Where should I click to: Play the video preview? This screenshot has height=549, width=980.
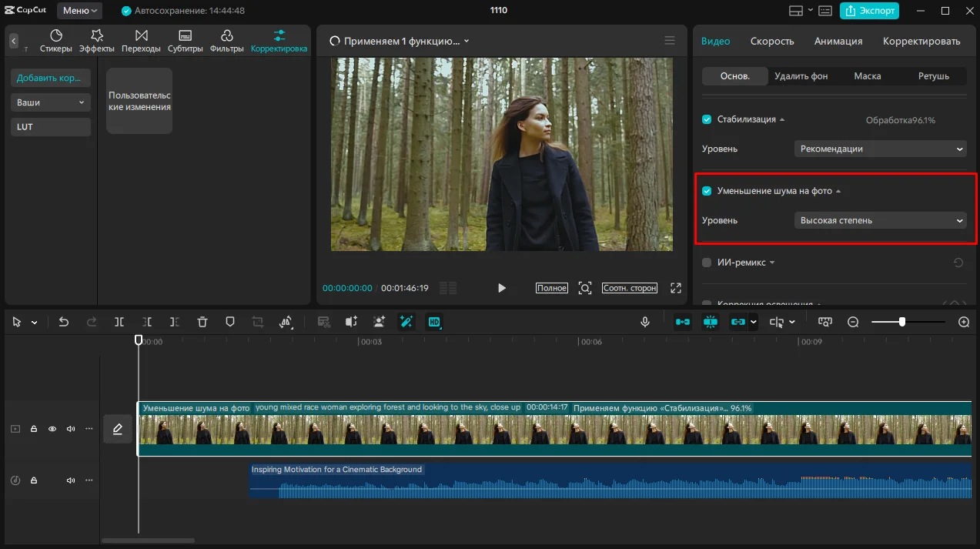coord(502,288)
